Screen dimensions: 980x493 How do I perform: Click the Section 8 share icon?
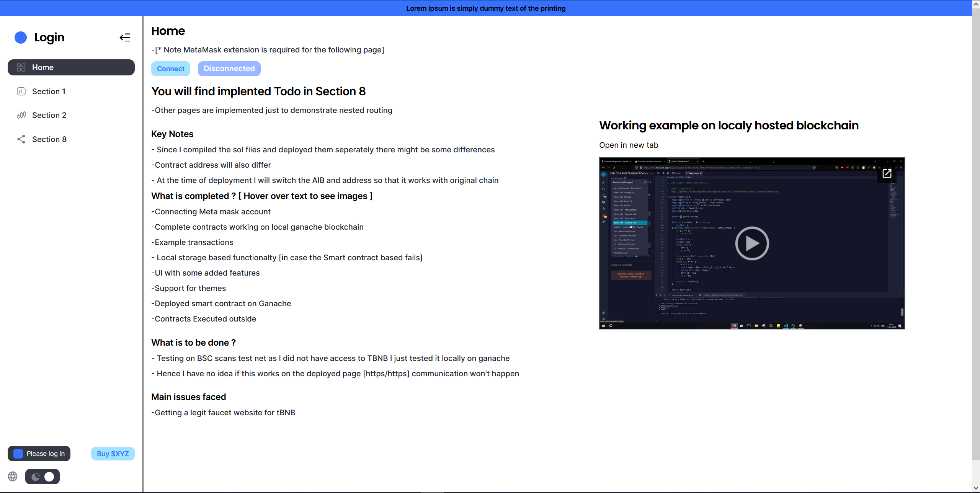coord(21,139)
